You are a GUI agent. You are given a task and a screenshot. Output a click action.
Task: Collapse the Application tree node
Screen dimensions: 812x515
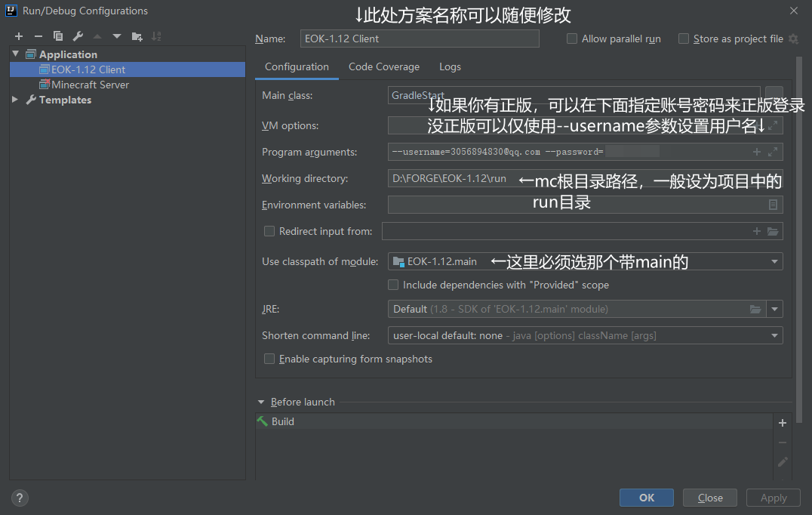click(x=16, y=54)
